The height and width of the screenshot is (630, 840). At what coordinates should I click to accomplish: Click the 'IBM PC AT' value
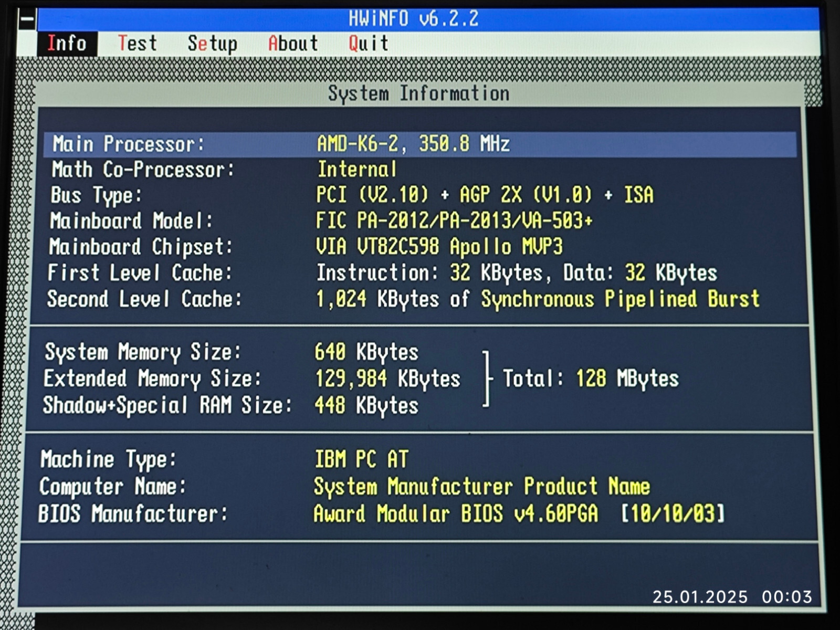[x=361, y=459]
